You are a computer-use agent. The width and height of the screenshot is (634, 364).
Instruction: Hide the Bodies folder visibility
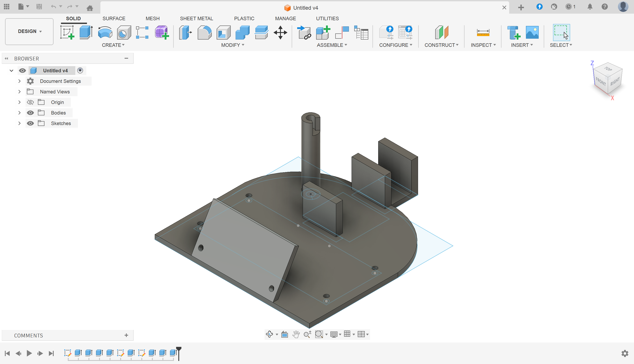[30, 113]
